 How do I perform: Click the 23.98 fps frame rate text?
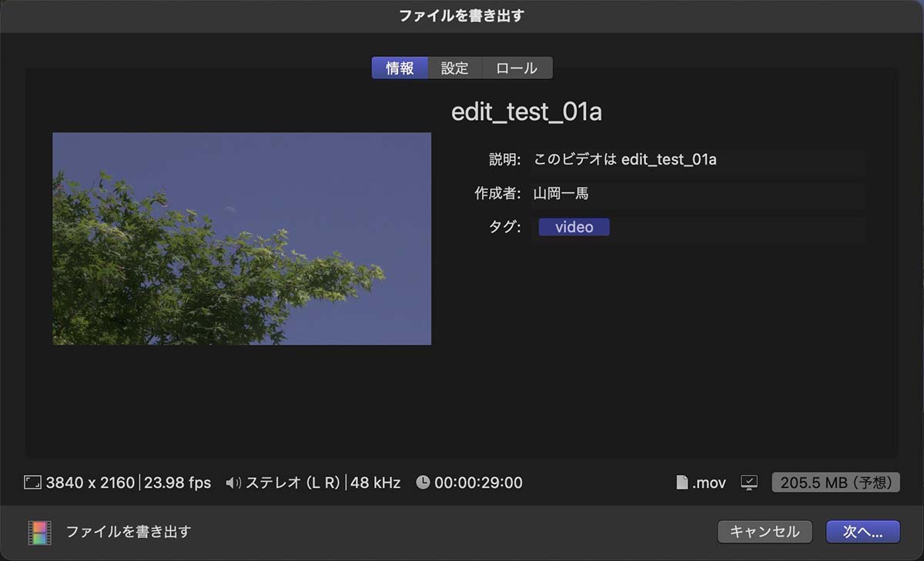(x=177, y=483)
